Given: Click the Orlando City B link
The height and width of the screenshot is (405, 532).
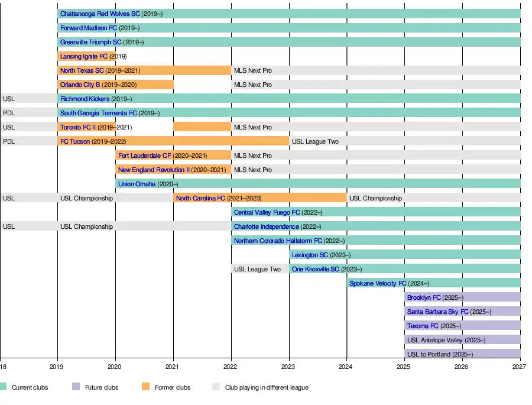Looking at the screenshot, I should [x=80, y=85].
